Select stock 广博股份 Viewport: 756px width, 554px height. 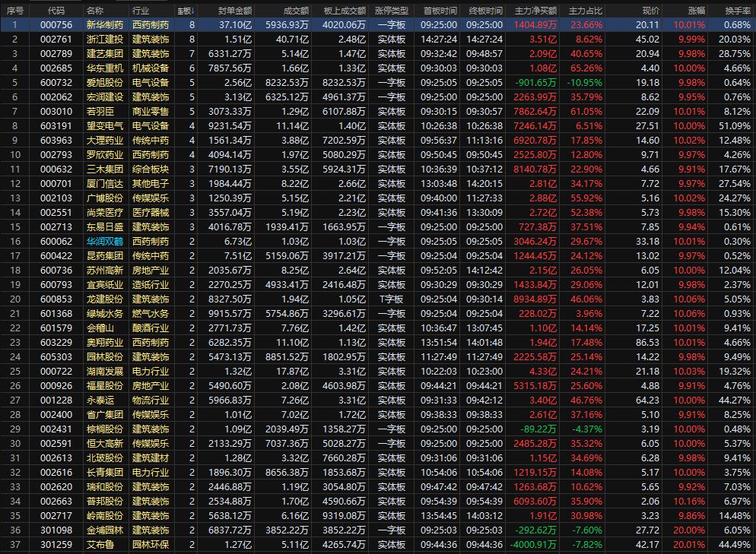tap(105, 198)
